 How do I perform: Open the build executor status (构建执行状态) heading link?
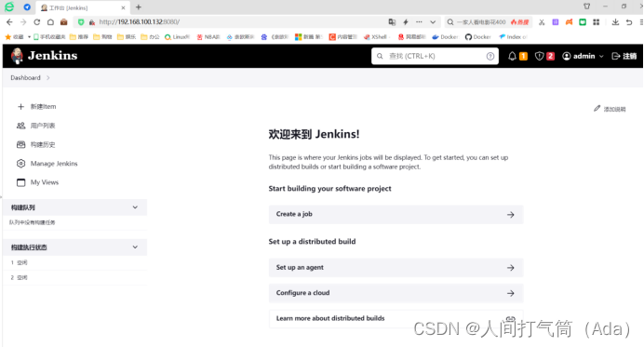click(x=29, y=247)
